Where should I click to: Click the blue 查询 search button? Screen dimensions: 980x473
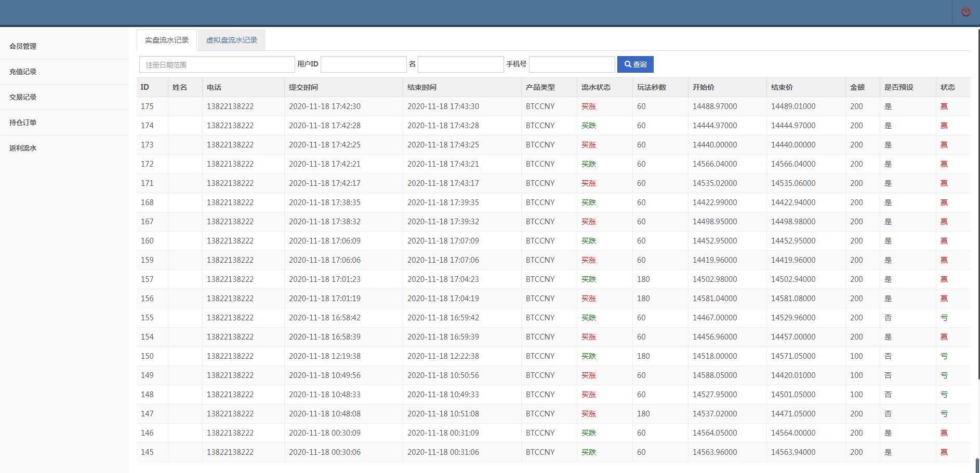635,64
